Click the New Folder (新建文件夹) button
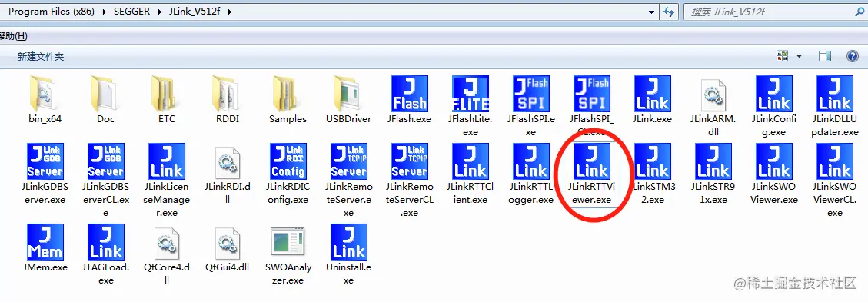868x302 pixels. pyautogui.click(x=41, y=56)
